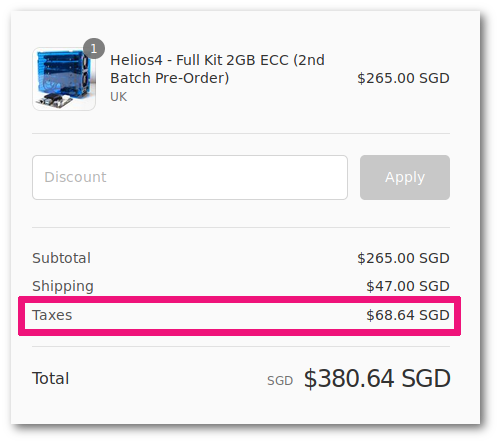This screenshot has width=499, height=443.
Task: Click the small SGD currency indicator
Action: [280, 380]
